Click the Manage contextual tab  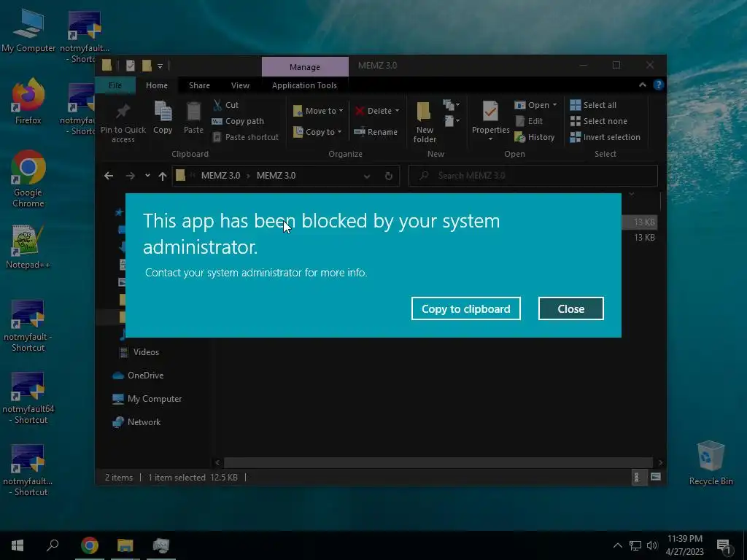point(305,66)
